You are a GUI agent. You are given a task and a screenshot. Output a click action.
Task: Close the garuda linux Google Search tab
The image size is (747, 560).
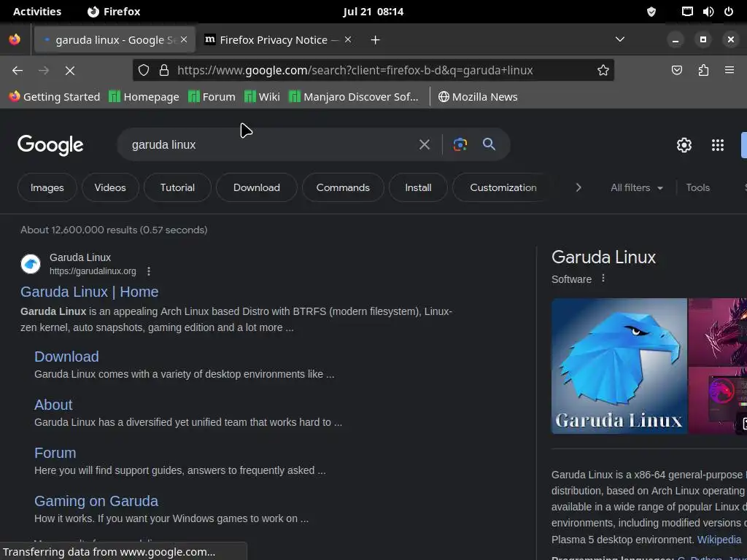point(184,39)
